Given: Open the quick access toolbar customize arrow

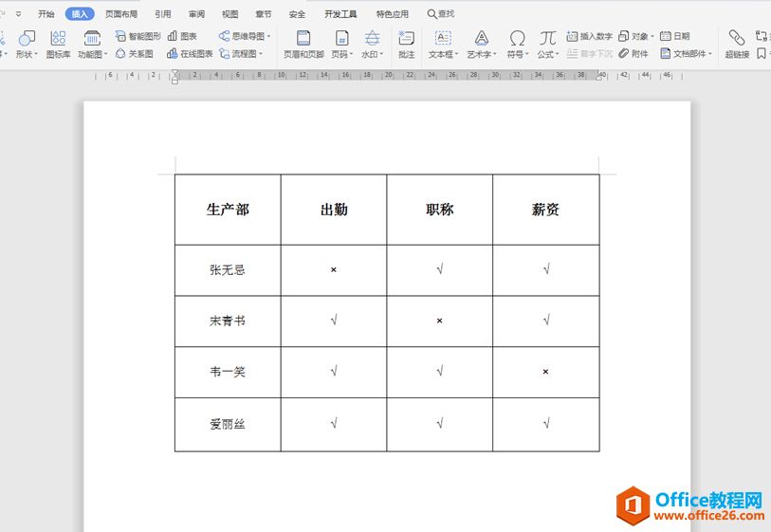Looking at the screenshot, I should 19,14.
